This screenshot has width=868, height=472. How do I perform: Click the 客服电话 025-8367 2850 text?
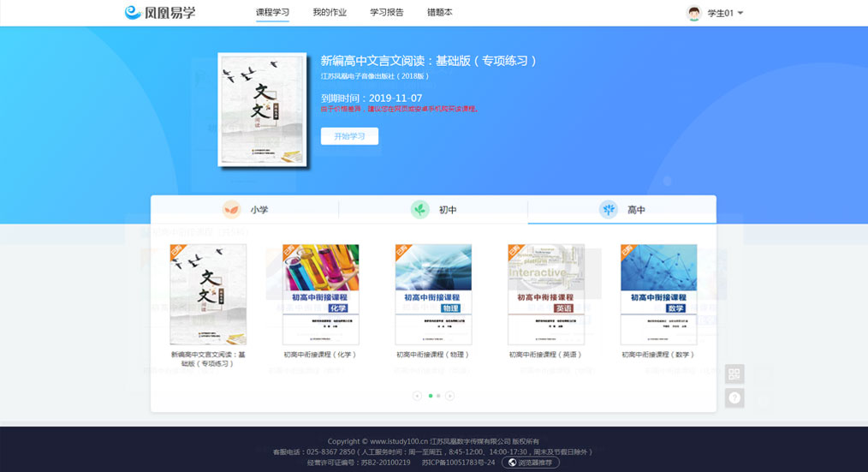(314, 452)
